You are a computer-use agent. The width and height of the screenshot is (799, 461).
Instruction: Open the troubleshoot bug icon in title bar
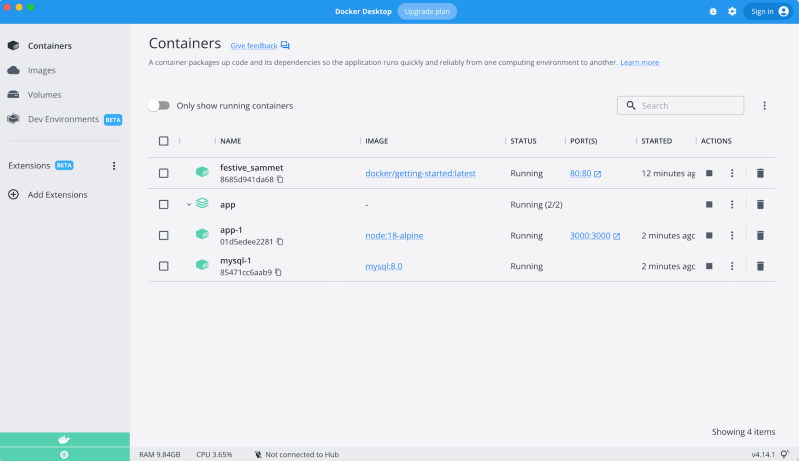click(713, 11)
